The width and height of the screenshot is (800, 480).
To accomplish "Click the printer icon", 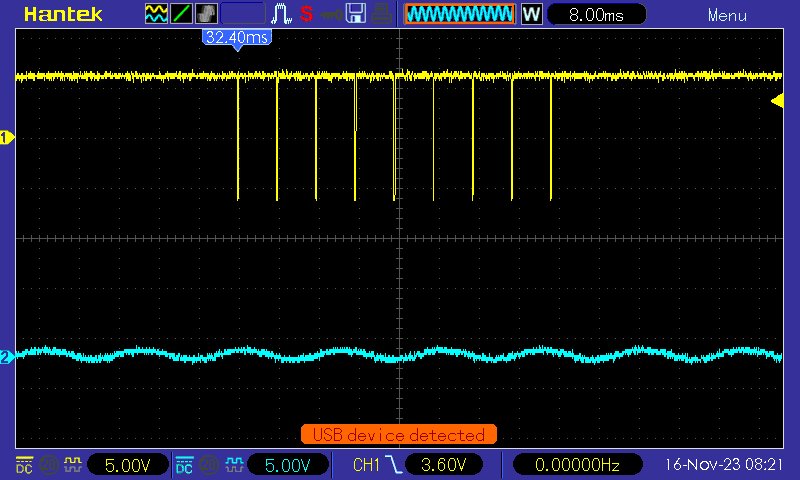I will coord(381,14).
